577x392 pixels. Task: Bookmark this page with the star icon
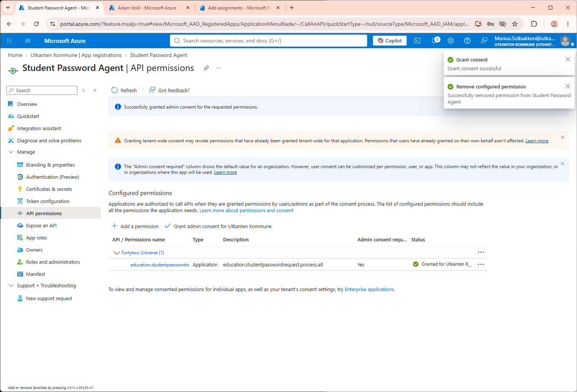515,24
